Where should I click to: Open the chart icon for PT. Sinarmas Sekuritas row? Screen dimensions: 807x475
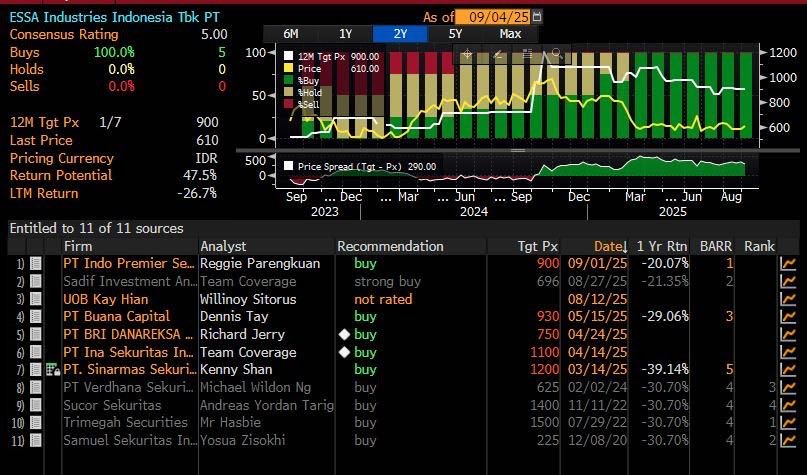pyautogui.click(x=787, y=370)
